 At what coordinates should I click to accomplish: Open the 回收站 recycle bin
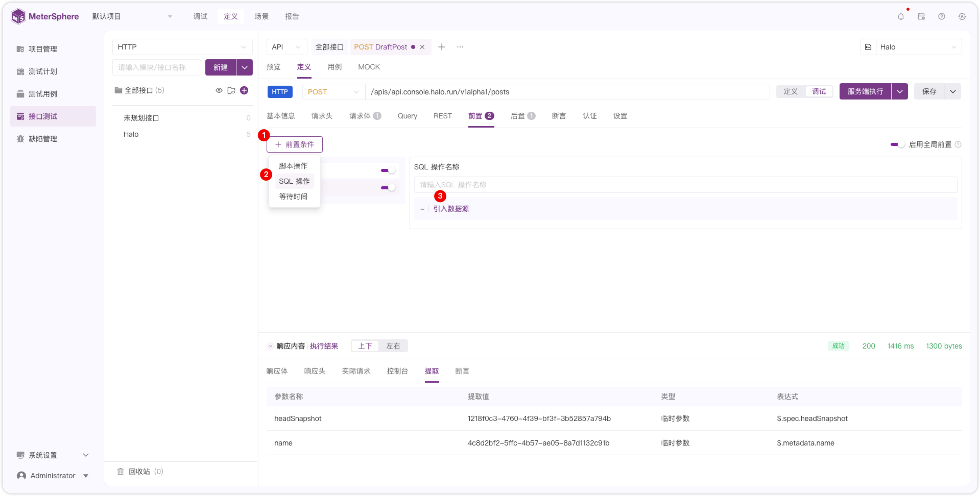coord(140,472)
